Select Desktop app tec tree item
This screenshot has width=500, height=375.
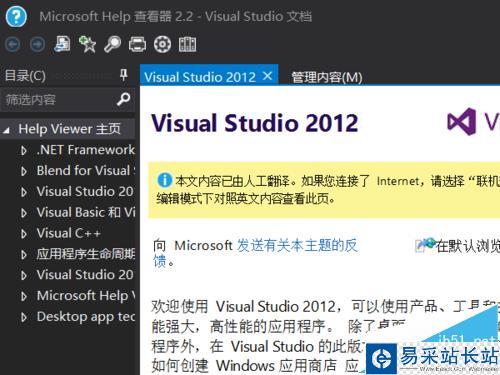[86, 316]
